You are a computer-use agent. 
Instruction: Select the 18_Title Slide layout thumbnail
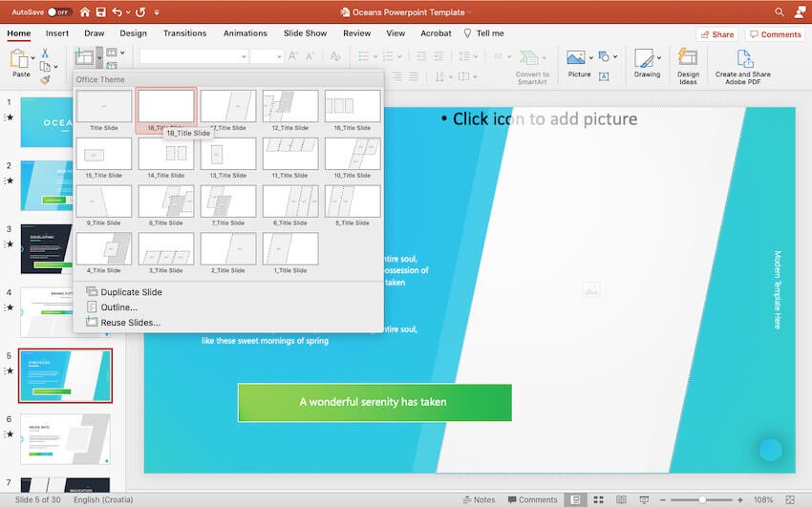pos(166,107)
